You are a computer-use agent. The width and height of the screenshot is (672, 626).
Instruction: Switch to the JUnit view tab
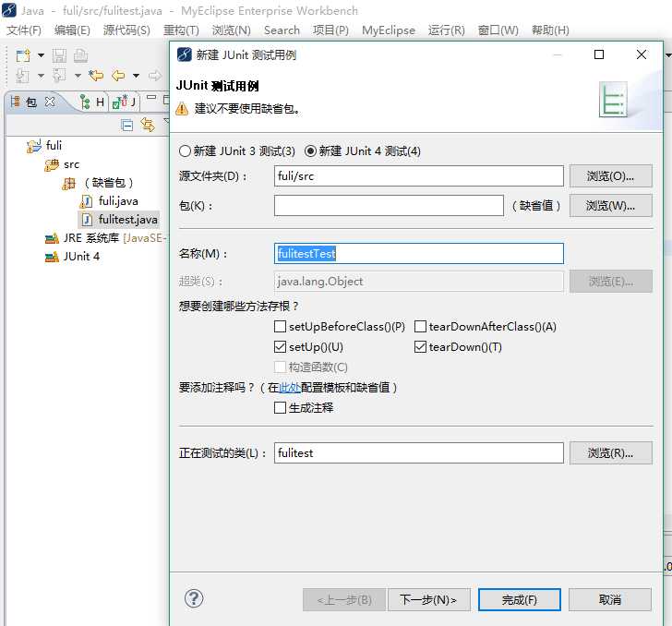(125, 102)
